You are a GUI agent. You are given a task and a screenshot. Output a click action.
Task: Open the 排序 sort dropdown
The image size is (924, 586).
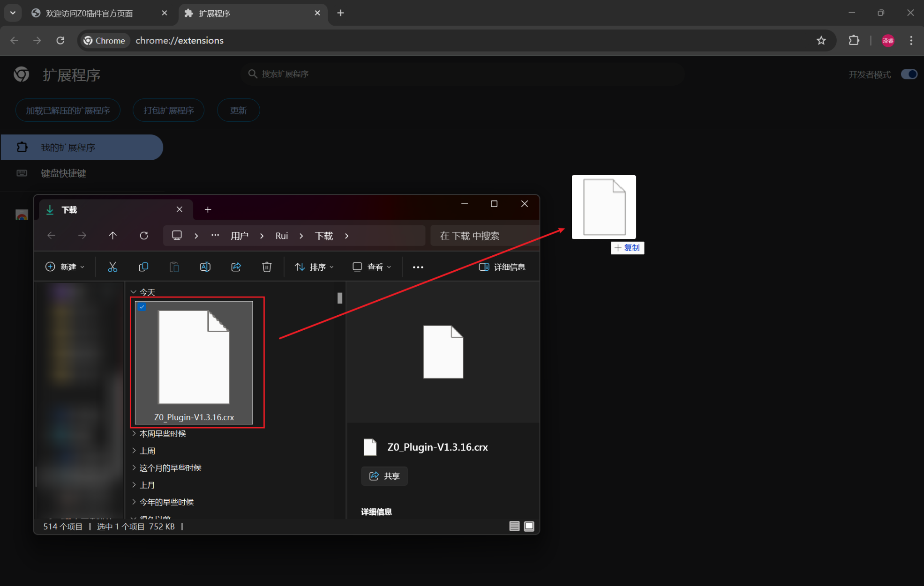click(x=314, y=267)
